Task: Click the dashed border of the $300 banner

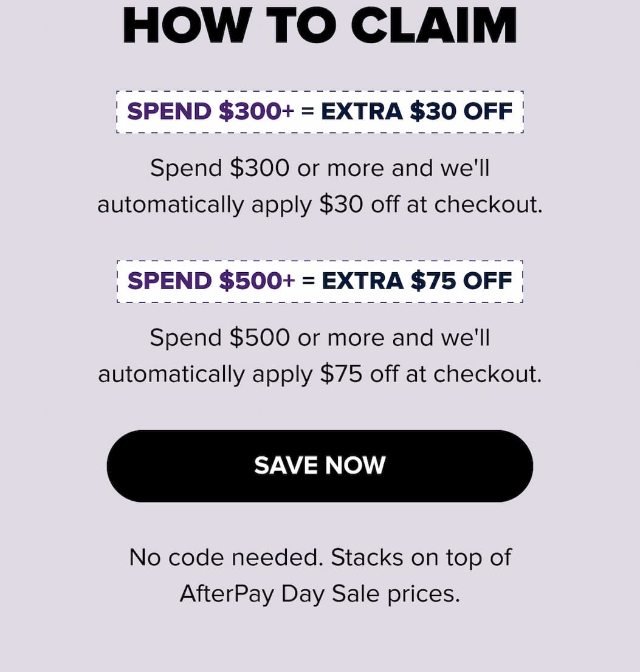Action: tap(320, 92)
